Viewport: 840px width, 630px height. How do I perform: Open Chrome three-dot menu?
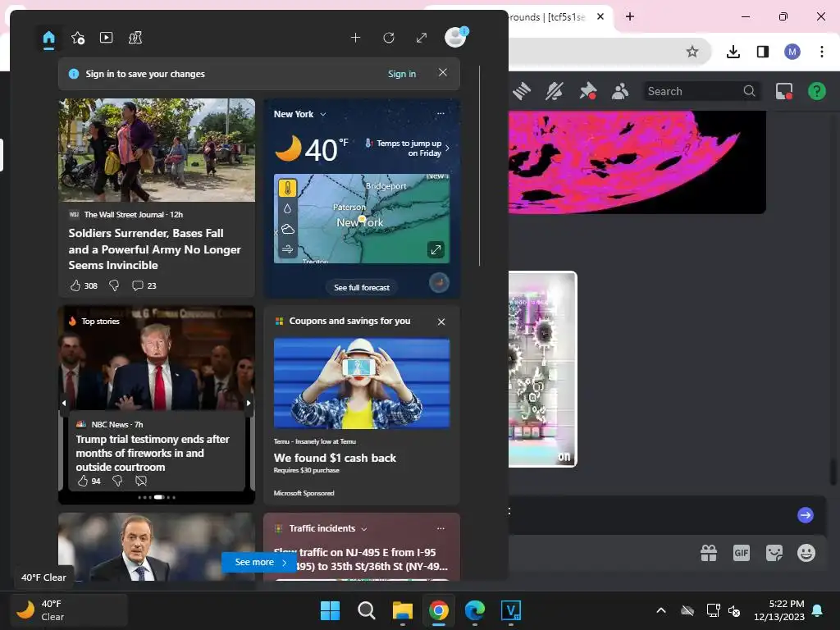click(x=822, y=52)
